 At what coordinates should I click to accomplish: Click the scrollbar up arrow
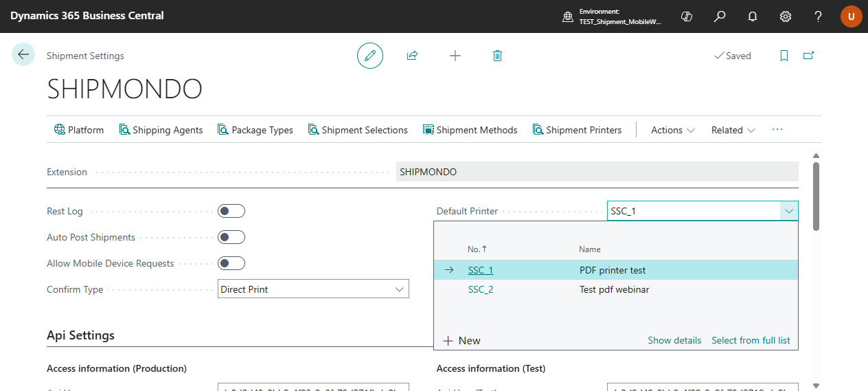click(x=816, y=156)
